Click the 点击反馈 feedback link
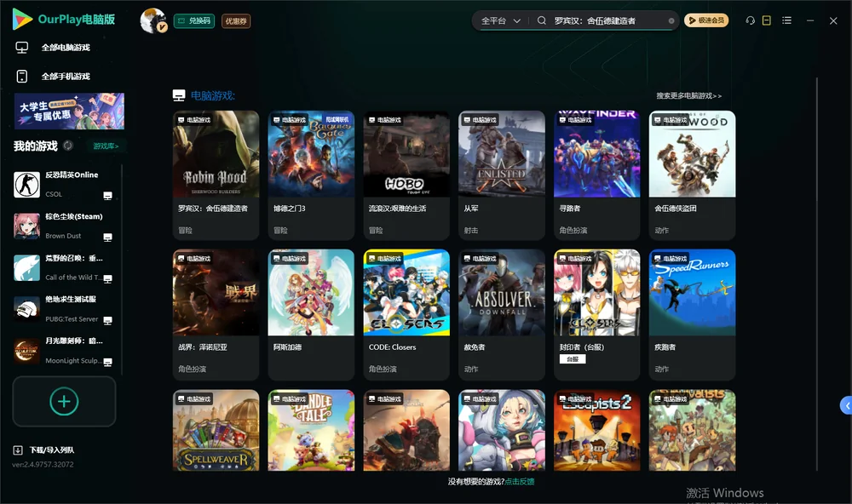 point(520,481)
